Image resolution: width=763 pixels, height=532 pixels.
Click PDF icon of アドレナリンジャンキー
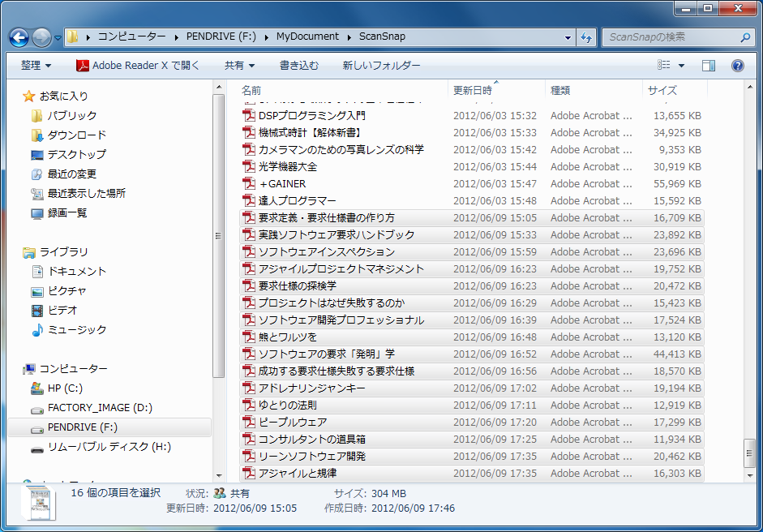249,388
